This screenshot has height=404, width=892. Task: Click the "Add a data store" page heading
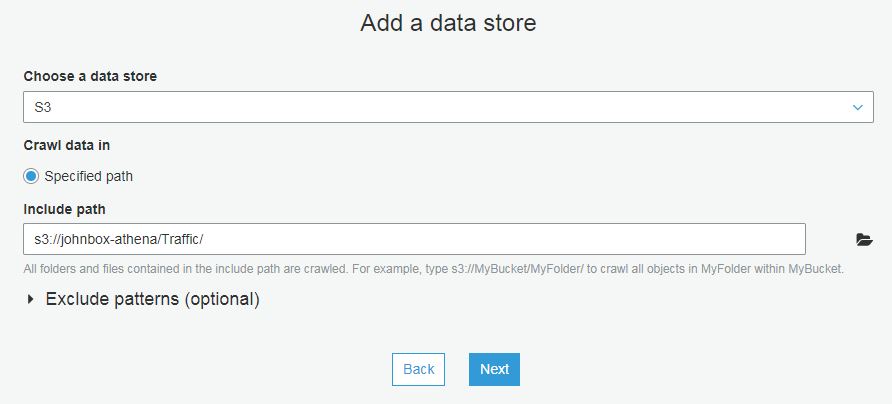click(448, 23)
